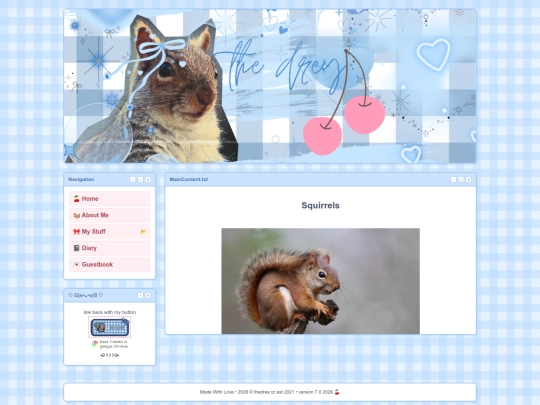Click the red bow icon beside My Stuff

click(x=76, y=232)
